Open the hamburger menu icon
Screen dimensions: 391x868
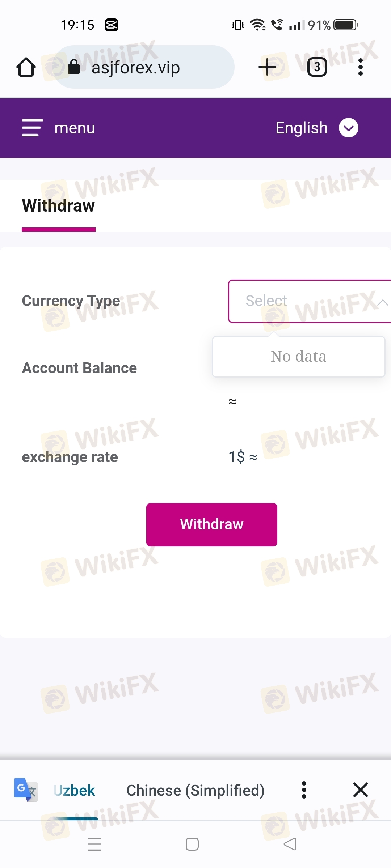pos(32,128)
